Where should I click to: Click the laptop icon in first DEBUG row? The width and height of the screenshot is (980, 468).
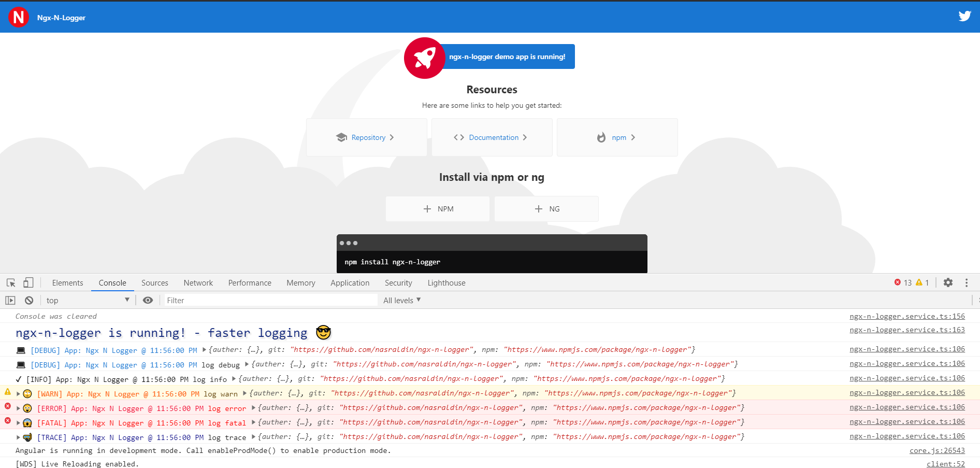pos(21,350)
